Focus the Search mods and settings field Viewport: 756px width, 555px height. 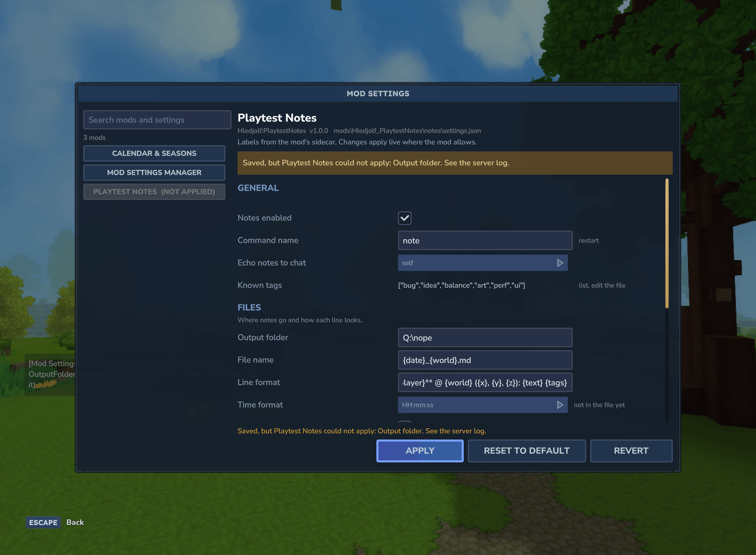tap(157, 120)
